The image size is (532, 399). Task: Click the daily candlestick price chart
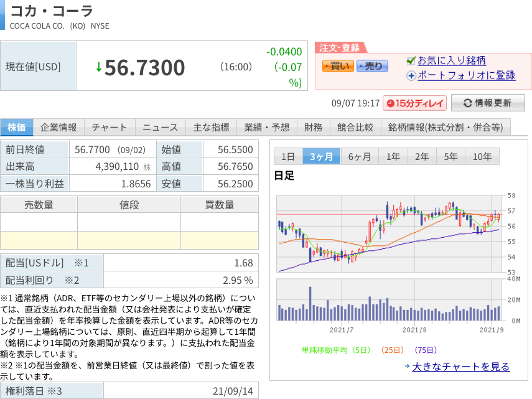389,234
